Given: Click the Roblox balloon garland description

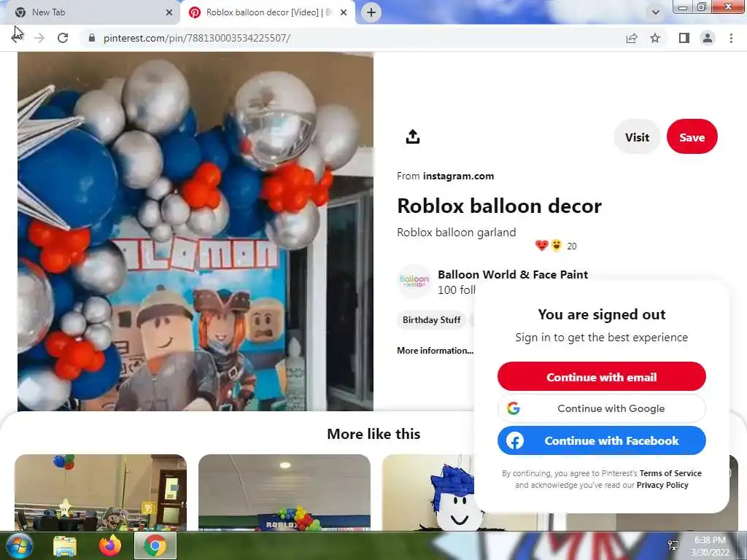Looking at the screenshot, I should tap(457, 233).
